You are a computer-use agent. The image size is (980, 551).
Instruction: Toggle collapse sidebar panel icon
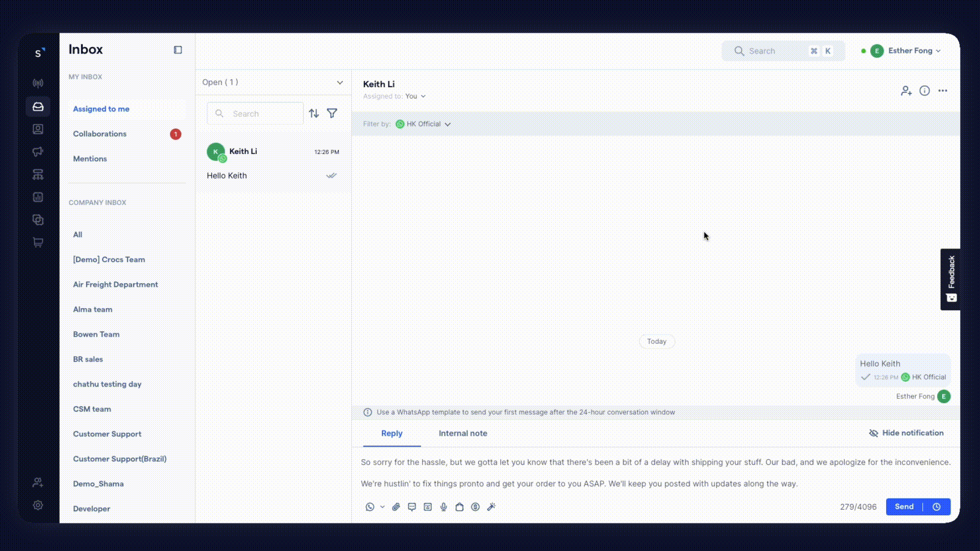178,50
